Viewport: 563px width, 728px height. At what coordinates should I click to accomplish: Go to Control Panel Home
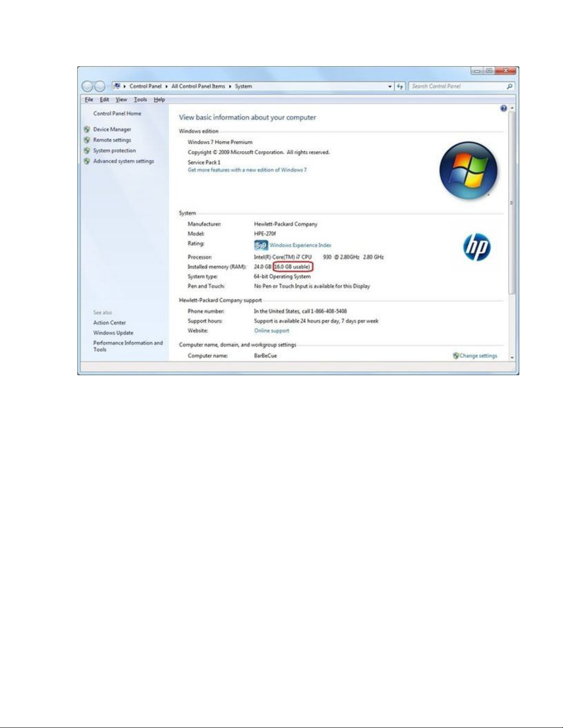[117, 113]
